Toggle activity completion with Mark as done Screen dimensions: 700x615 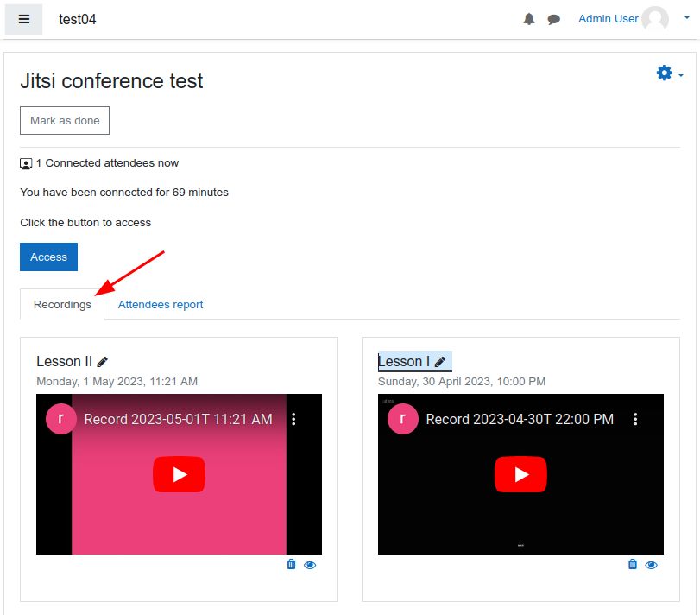64,120
